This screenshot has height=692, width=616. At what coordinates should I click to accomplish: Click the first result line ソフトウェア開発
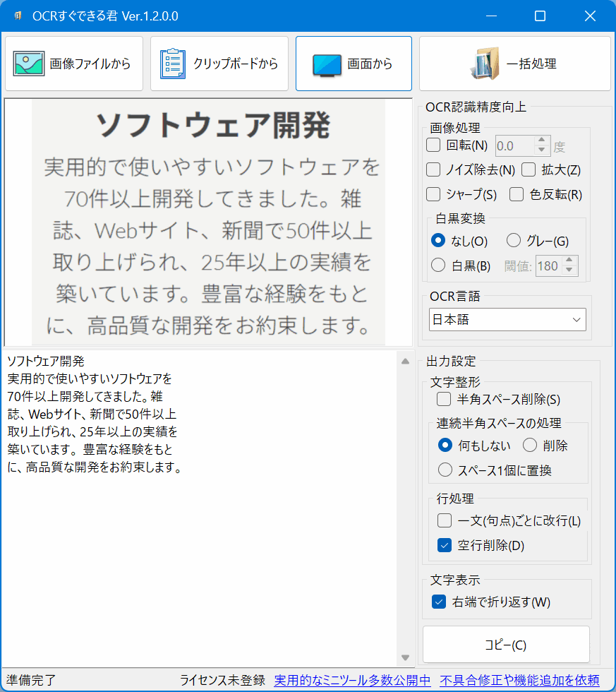click(x=46, y=361)
